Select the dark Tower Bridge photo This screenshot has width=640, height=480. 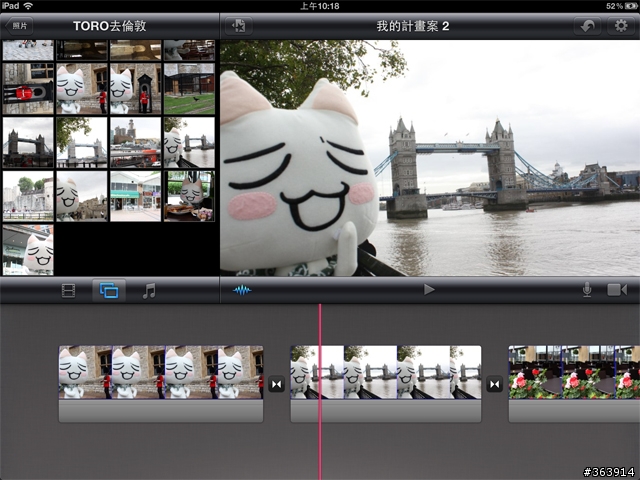tap(28, 142)
